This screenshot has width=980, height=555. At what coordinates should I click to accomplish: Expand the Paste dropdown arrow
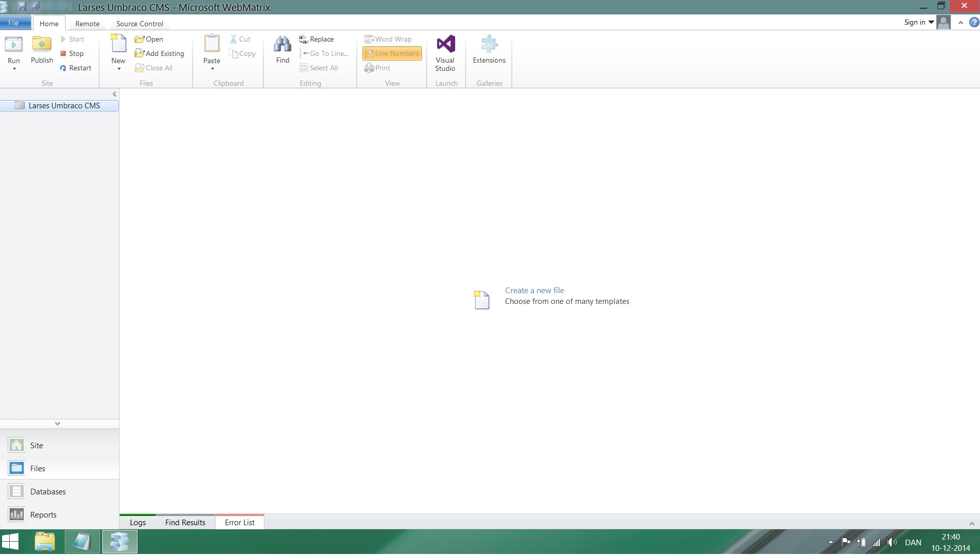pos(212,69)
